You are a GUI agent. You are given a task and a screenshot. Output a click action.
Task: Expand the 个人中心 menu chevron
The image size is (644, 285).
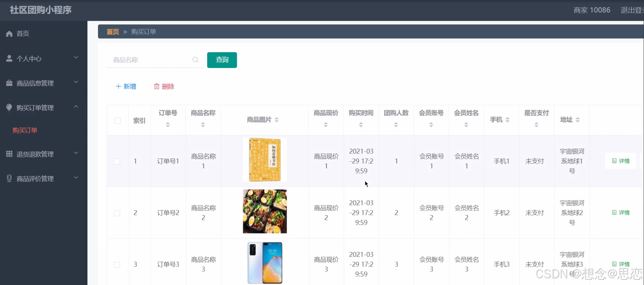point(76,57)
